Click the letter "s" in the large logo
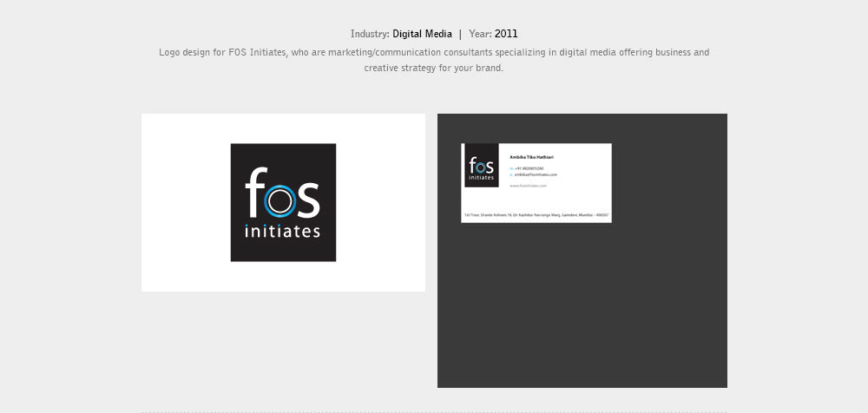Image resolution: width=868 pixels, height=413 pixels. point(307,200)
